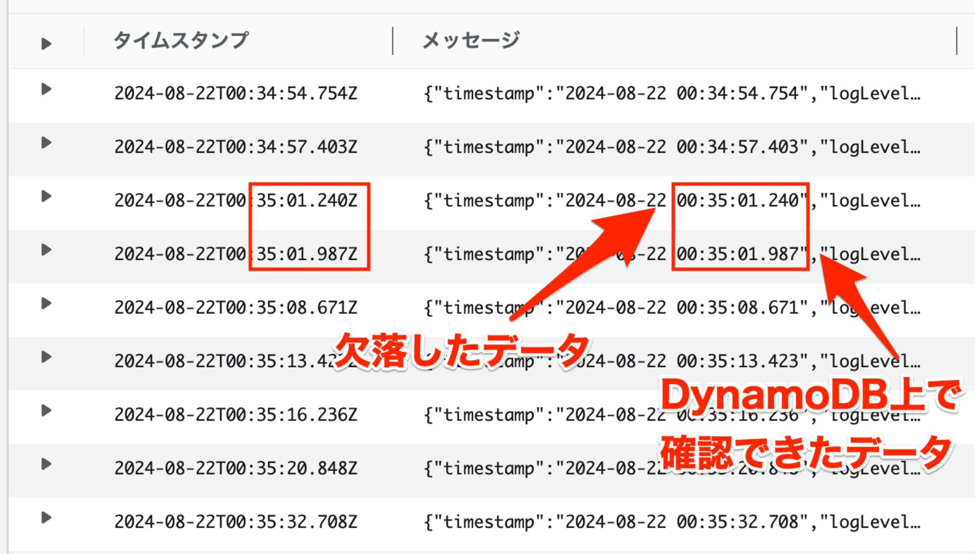The width and height of the screenshot is (980, 554).
Task: Select timestamp ending 35:01.987Z
Action: [236, 254]
